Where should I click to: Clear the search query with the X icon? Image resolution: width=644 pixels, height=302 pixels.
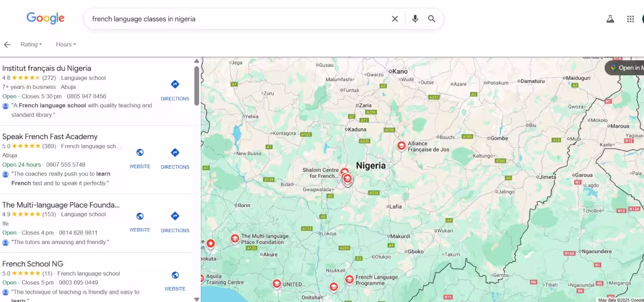[395, 19]
